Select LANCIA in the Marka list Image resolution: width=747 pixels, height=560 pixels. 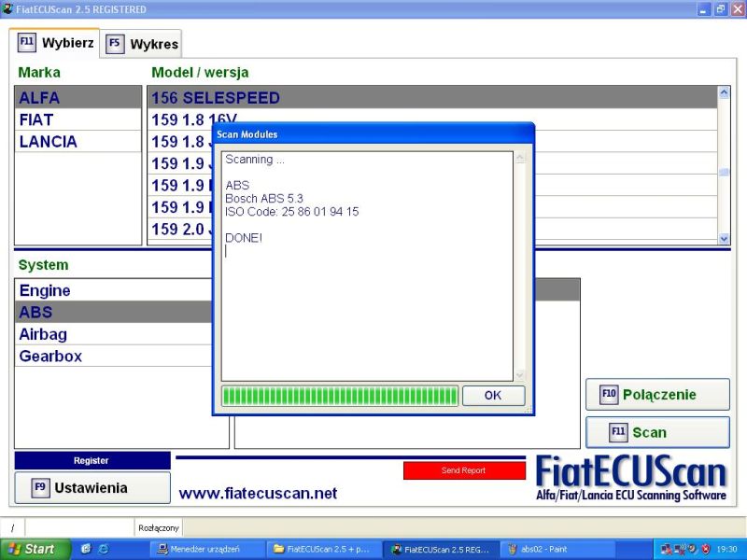(x=78, y=142)
